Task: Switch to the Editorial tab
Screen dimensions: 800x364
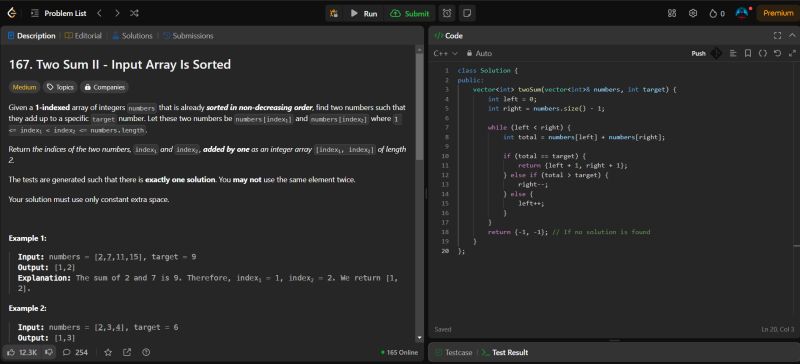Action: 83,36
